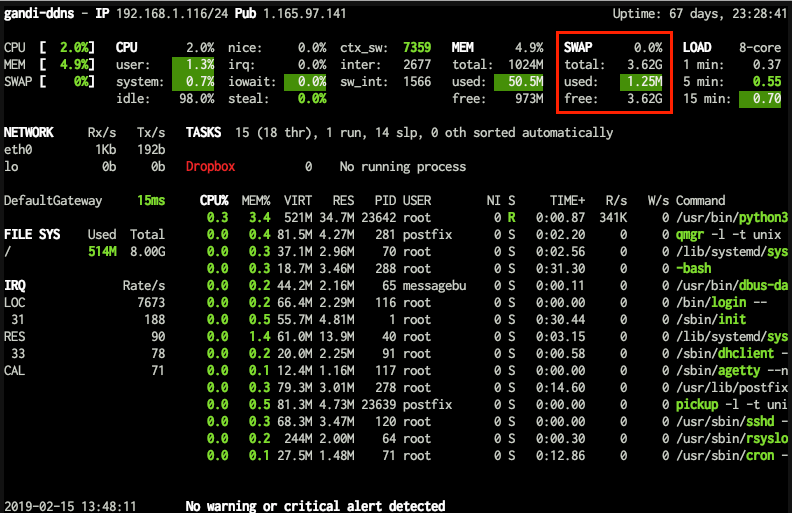Click the R/s value 341K
792x513 pixels.
613,218
